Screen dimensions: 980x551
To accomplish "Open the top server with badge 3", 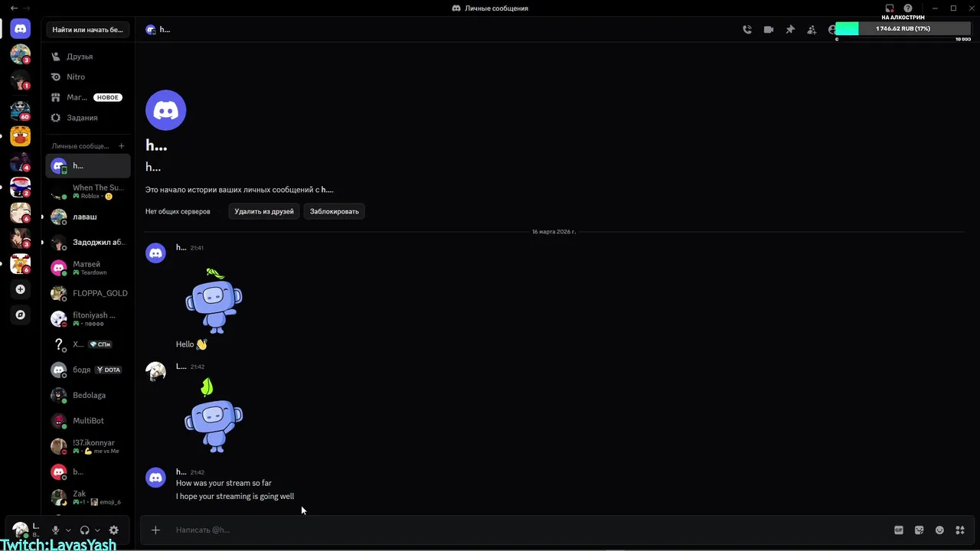I will click(x=21, y=54).
